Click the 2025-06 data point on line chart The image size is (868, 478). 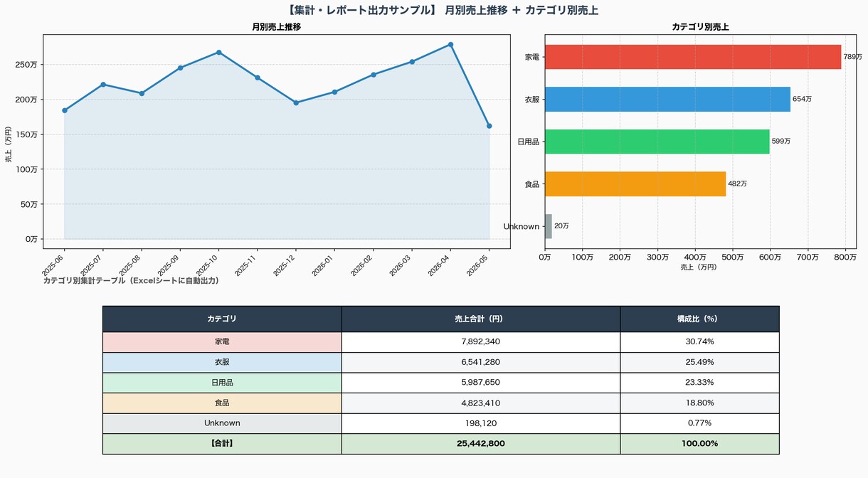pyautogui.click(x=65, y=110)
